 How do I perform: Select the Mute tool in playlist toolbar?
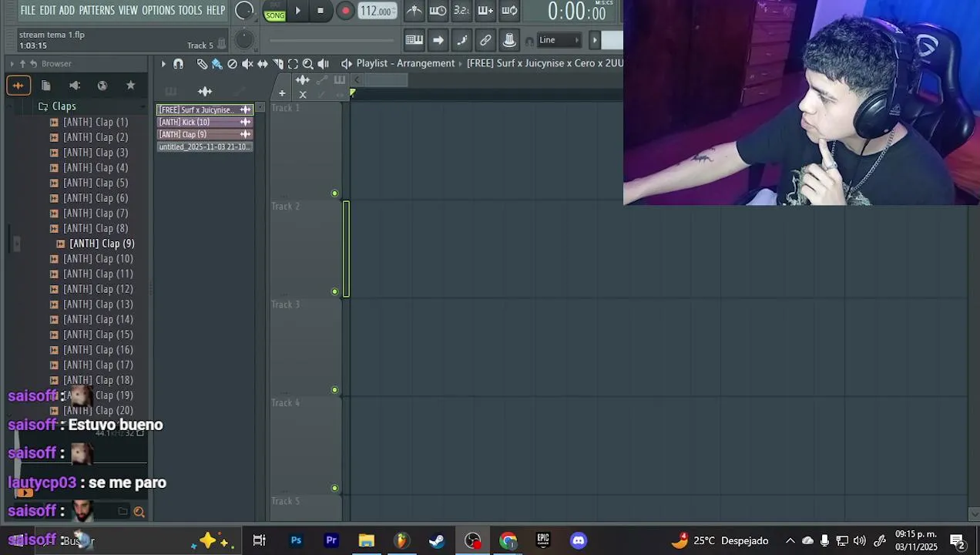[247, 64]
